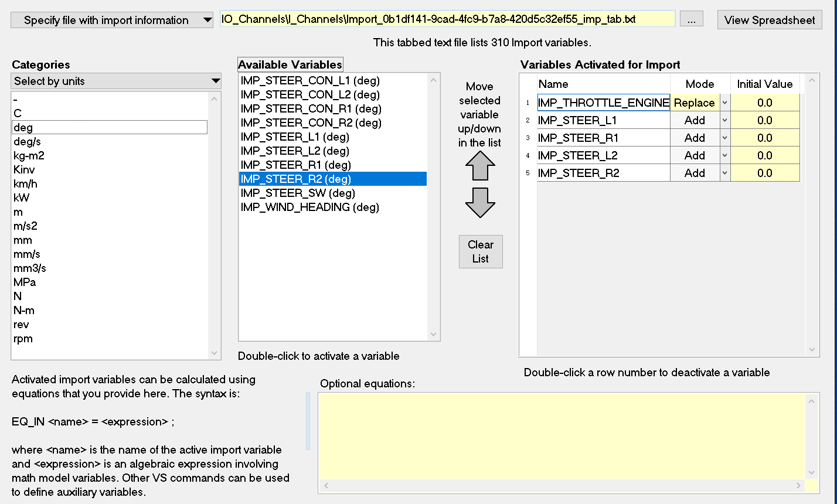Select the 'mm' units category
This screenshot has height=504, width=837.
coord(110,240)
